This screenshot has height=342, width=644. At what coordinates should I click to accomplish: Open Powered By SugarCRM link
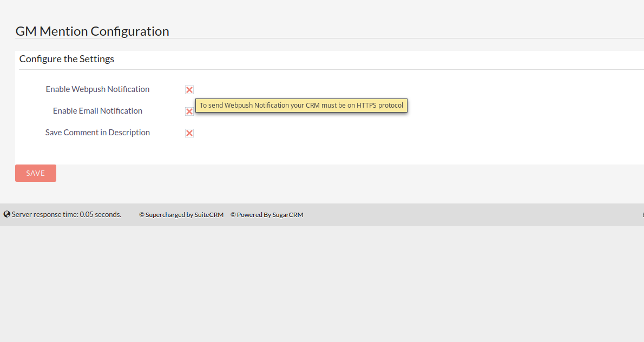point(267,215)
